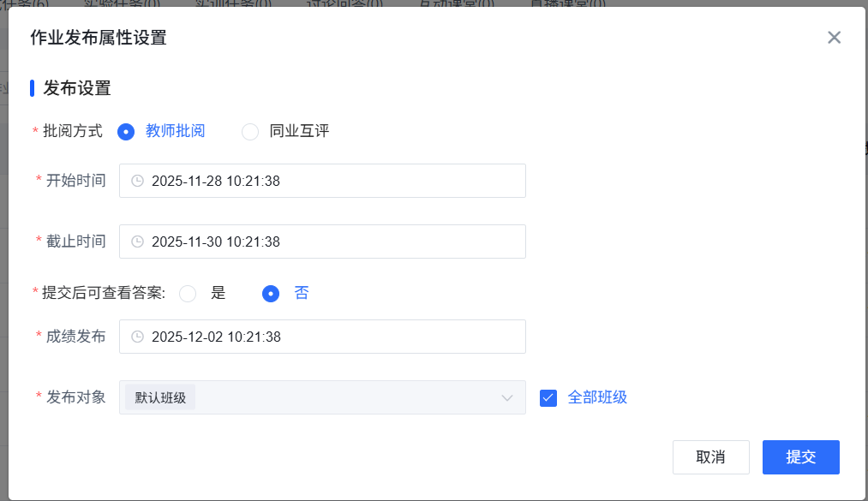Edit the 开始时间 date input field

[322, 181]
